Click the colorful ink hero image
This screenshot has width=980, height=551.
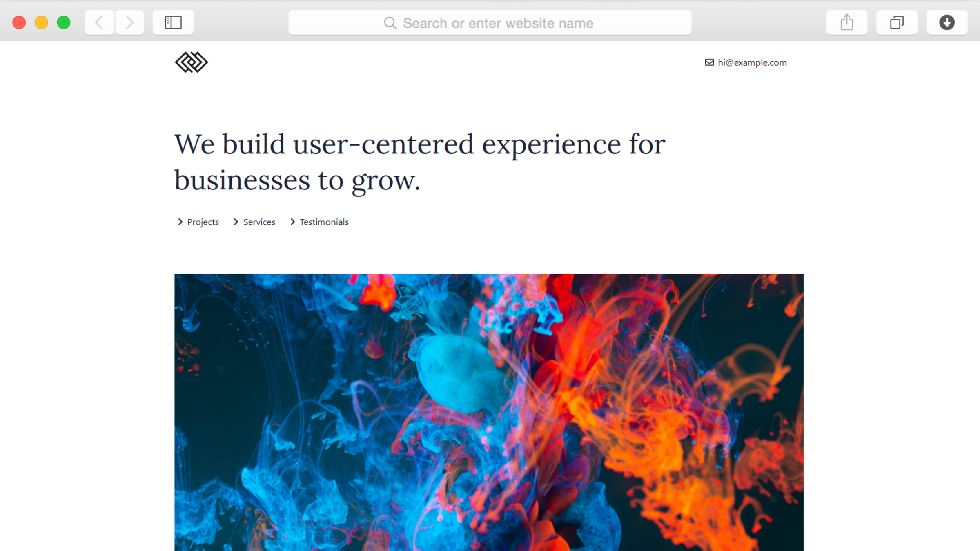pyautogui.click(x=489, y=412)
